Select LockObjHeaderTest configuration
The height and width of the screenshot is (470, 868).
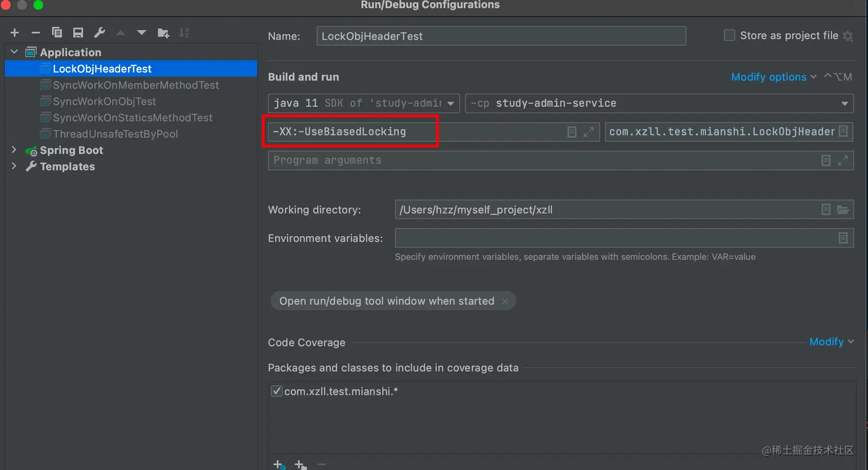click(131, 68)
